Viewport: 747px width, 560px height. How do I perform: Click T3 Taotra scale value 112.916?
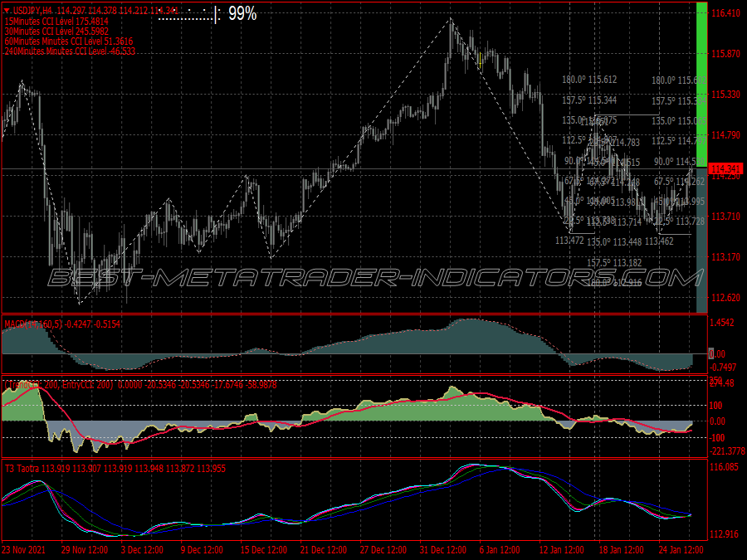click(x=724, y=534)
